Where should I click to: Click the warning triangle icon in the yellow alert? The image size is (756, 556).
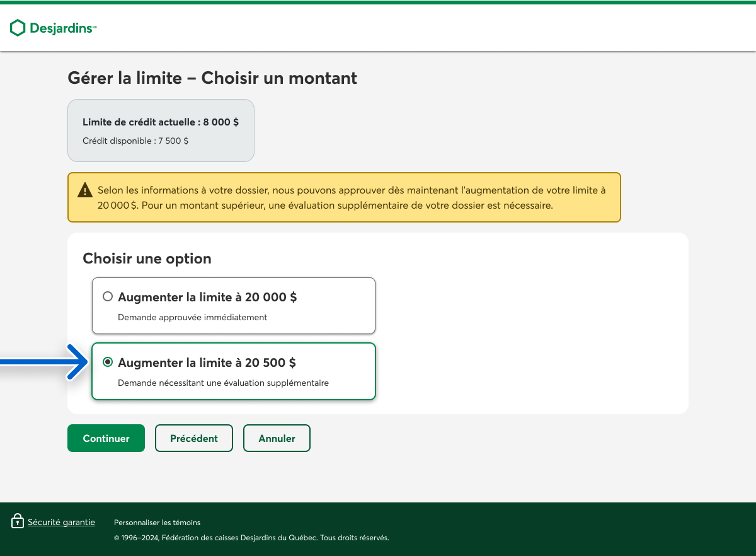(84, 190)
